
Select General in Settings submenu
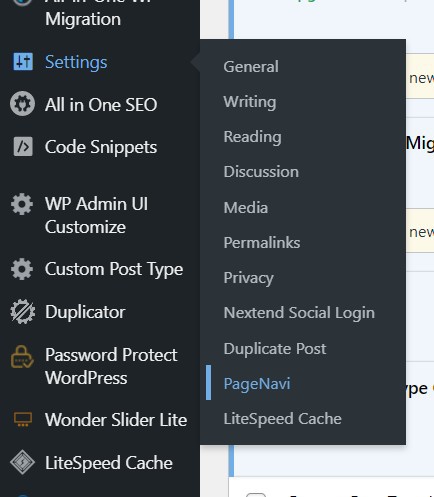point(251,67)
